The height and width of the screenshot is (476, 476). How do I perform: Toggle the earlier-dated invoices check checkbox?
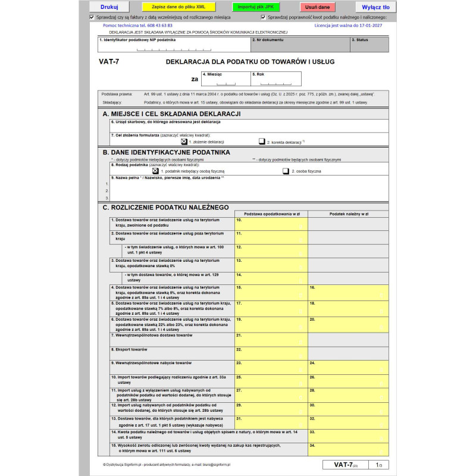(92, 18)
